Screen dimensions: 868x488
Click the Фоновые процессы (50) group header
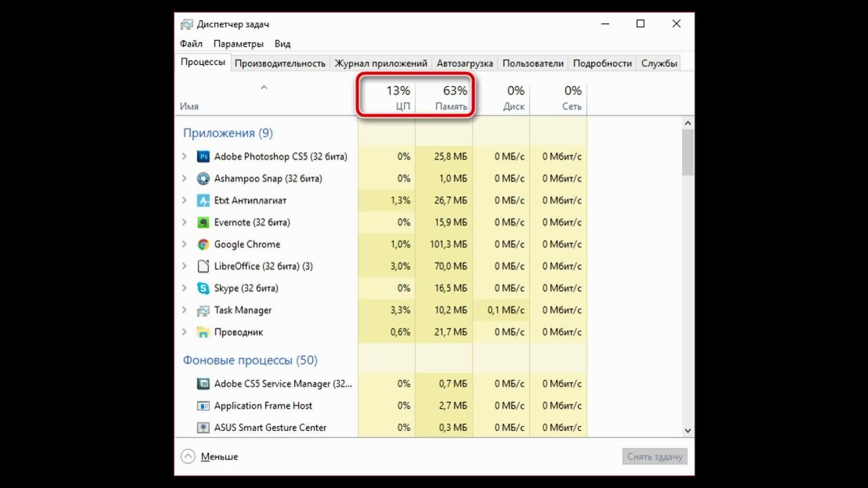click(250, 361)
